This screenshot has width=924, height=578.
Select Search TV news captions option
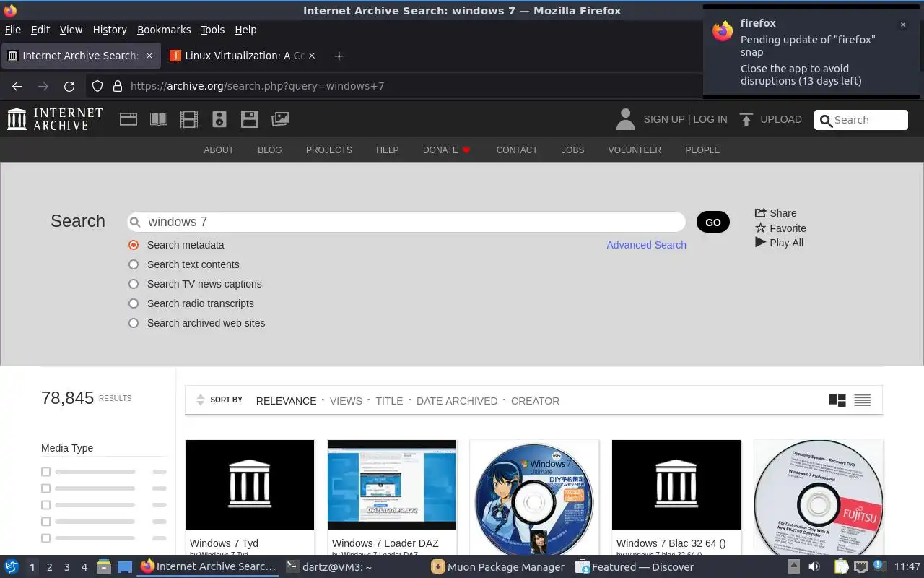pos(134,284)
